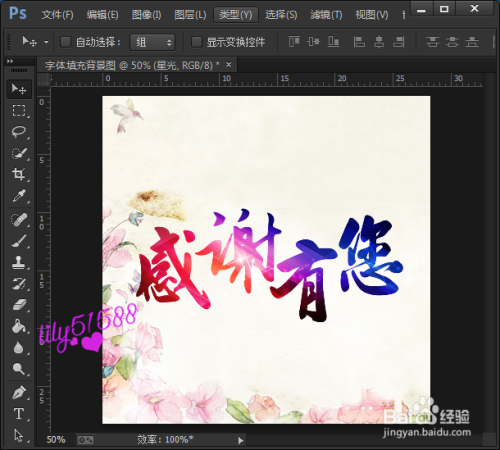Select the Blur tool
This screenshot has height=450, width=500.
(19, 348)
